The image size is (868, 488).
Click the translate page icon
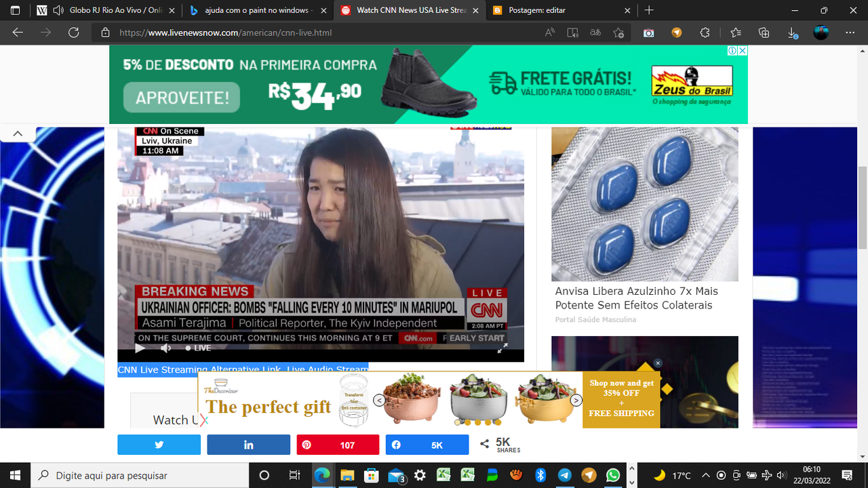pos(595,33)
